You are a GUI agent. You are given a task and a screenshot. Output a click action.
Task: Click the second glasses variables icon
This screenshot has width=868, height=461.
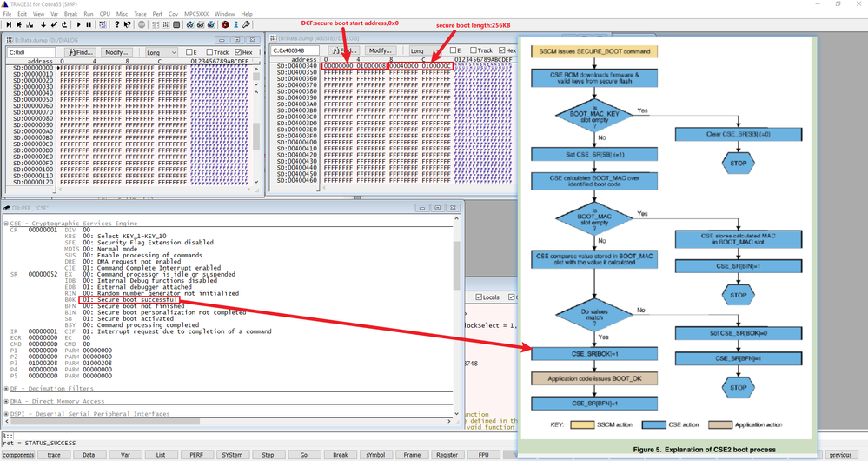pos(201,24)
